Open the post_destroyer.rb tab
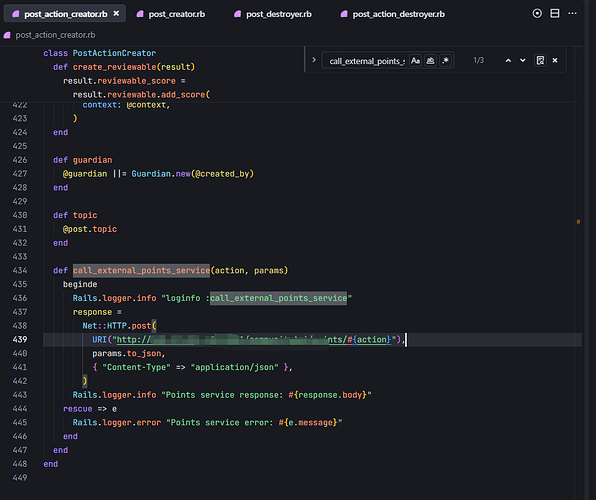 pos(273,14)
